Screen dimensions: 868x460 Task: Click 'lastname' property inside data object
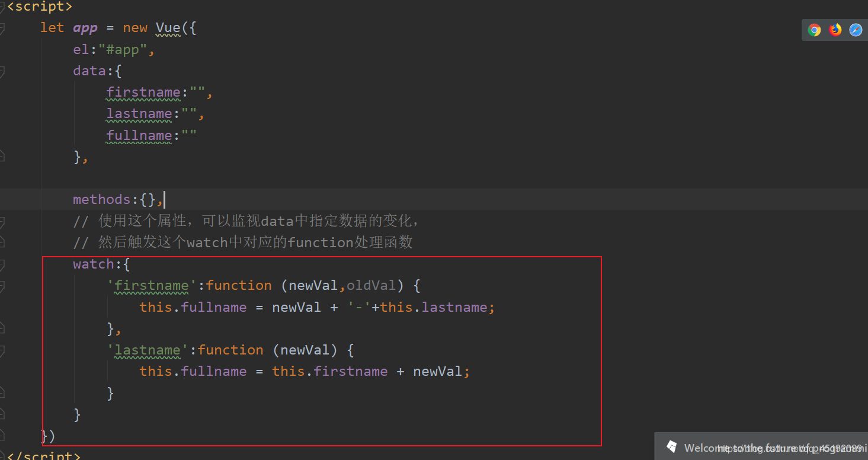pos(139,114)
